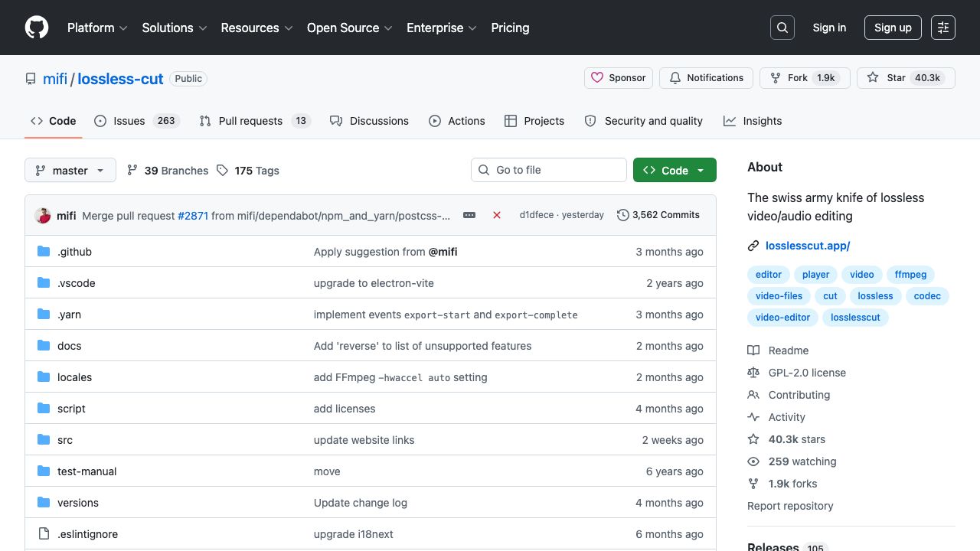Switch to the Issues tab
Viewport: 980px width, 551px height.
tap(136, 121)
